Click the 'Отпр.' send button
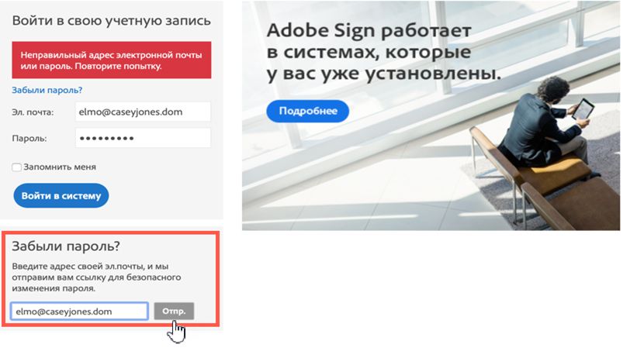644x351 pixels. (x=174, y=311)
